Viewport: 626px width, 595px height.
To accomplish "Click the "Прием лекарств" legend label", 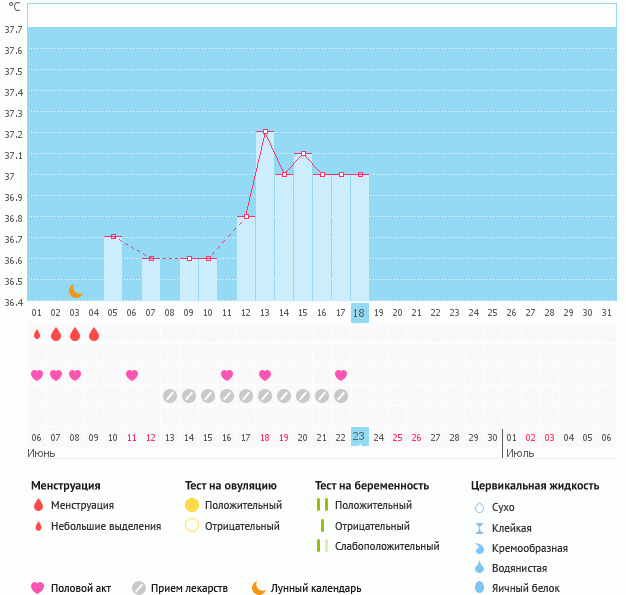I will (190, 588).
